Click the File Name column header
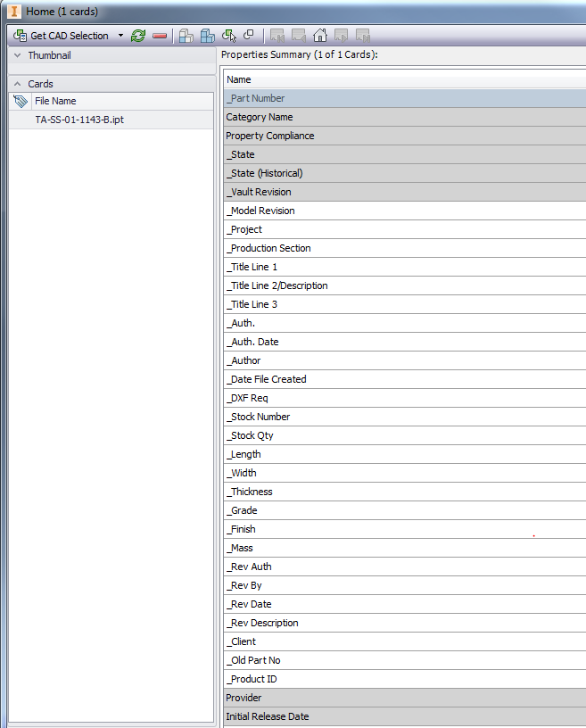This screenshot has width=586, height=728. [122, 101]
